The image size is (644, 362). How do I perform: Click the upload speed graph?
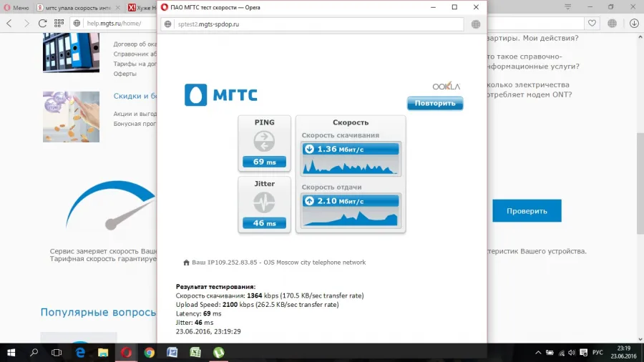click(351, 217)
